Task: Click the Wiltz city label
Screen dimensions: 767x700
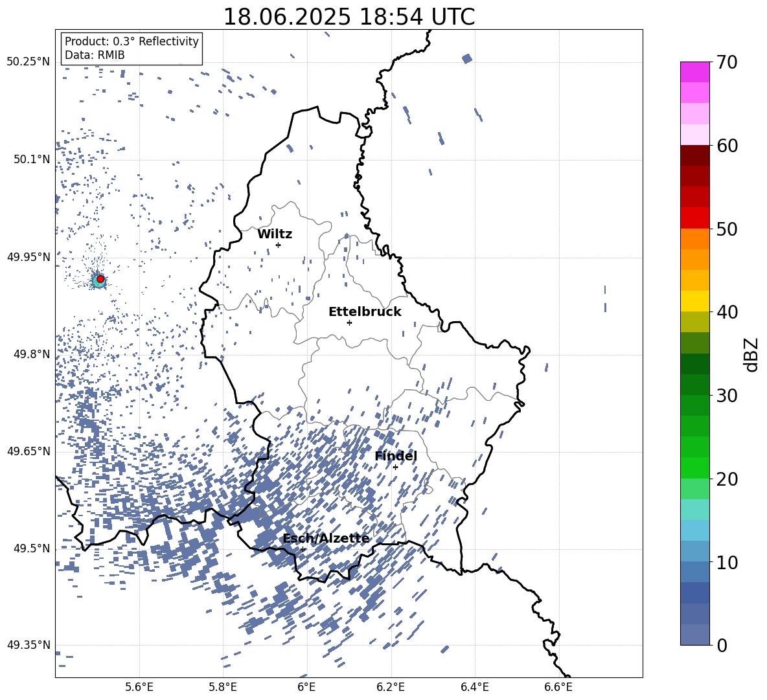Action: [x=275, y=234]
